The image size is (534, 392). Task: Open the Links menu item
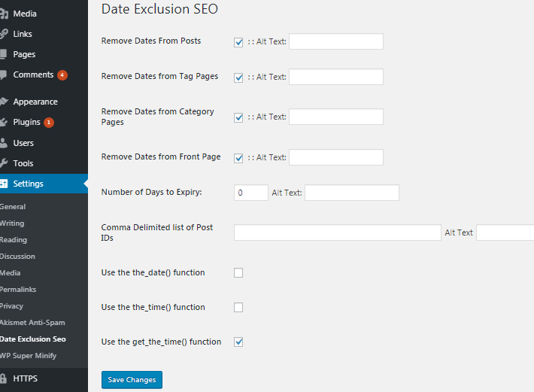[23, 34]
